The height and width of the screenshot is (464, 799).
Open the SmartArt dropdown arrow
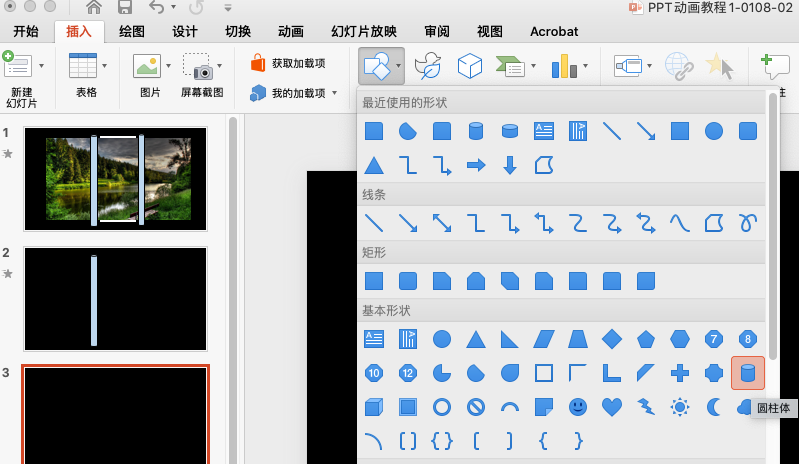534,66
